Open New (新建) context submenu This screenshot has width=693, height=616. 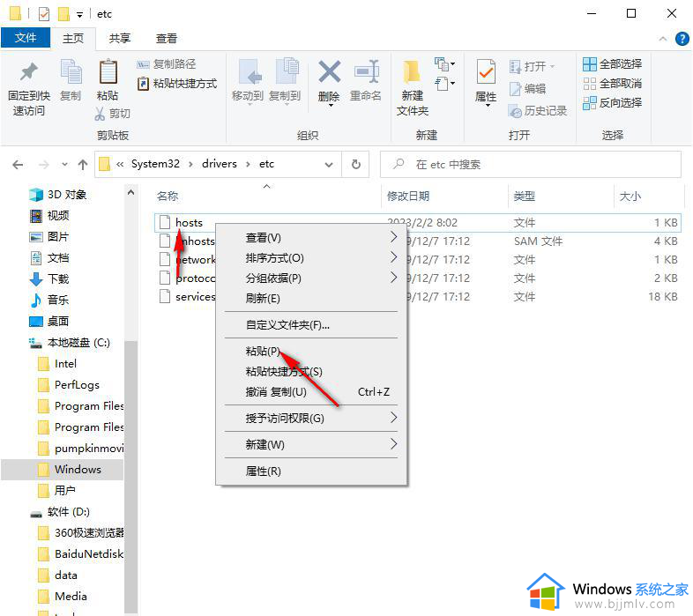(x=311, y=444)
